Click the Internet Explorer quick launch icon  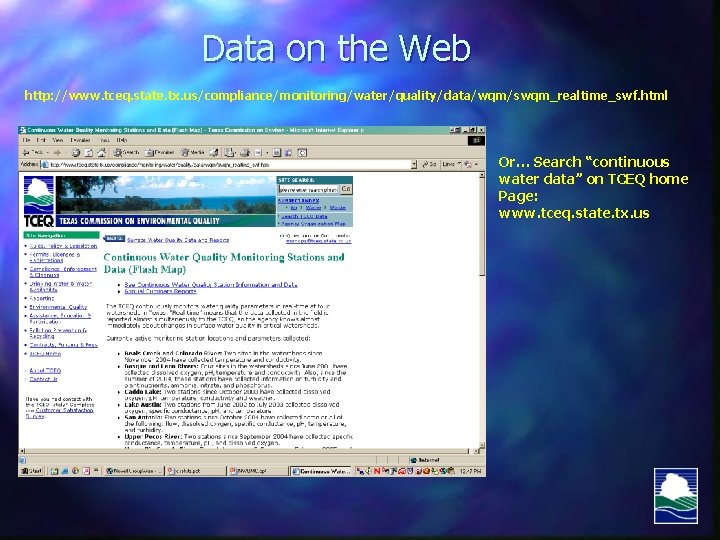click(x=65, y=471)
